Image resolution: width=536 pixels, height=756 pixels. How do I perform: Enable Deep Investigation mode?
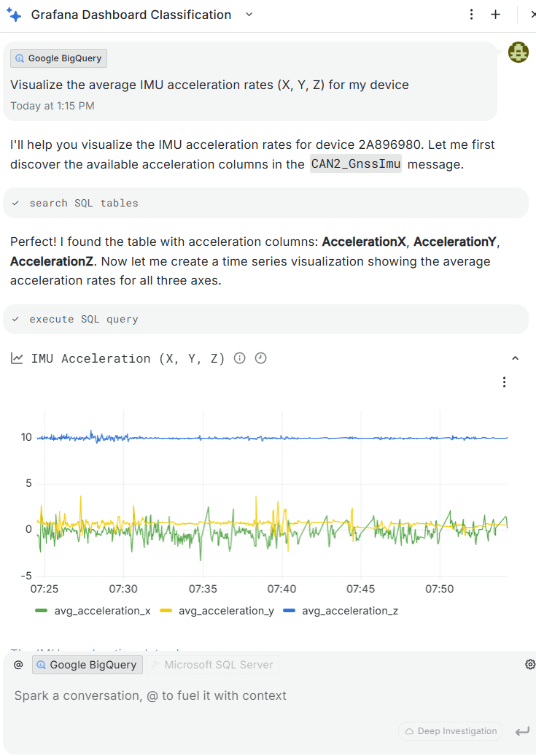451,731
